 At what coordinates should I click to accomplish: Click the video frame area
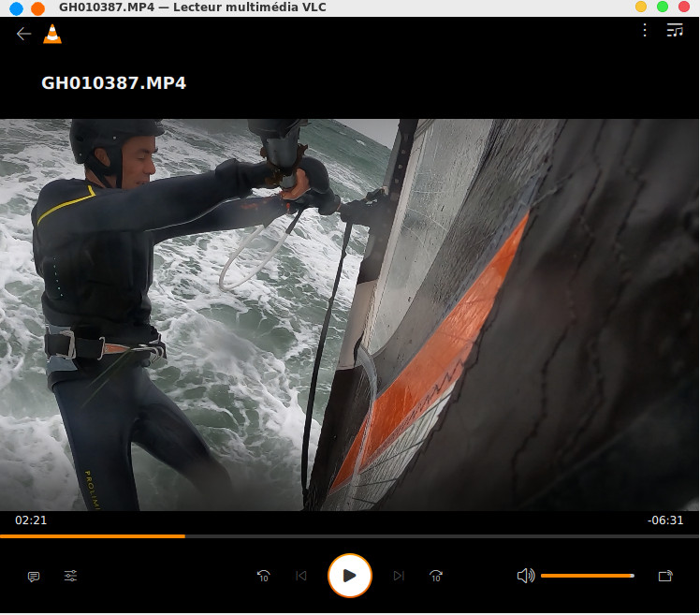[349, 314]
